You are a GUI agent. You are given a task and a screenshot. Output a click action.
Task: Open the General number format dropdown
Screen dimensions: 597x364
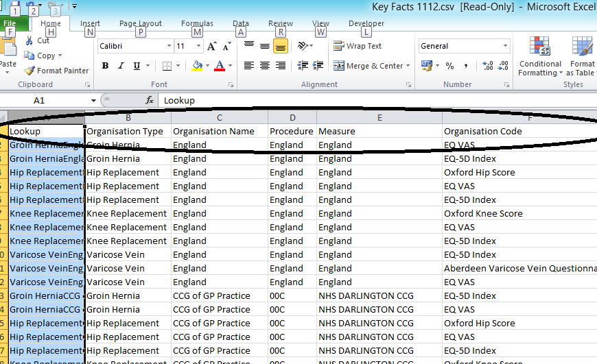click(x=505, y=46)
